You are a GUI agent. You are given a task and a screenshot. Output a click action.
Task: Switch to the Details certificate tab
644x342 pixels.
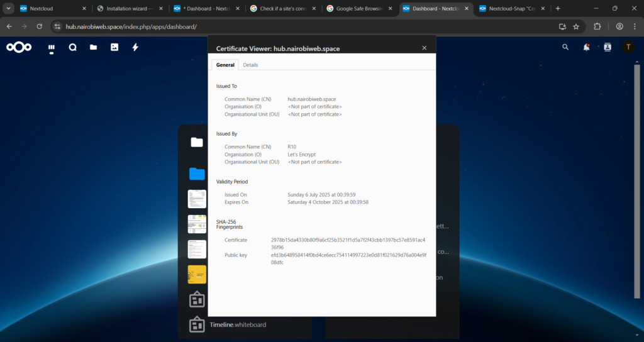tap(250, 65)
